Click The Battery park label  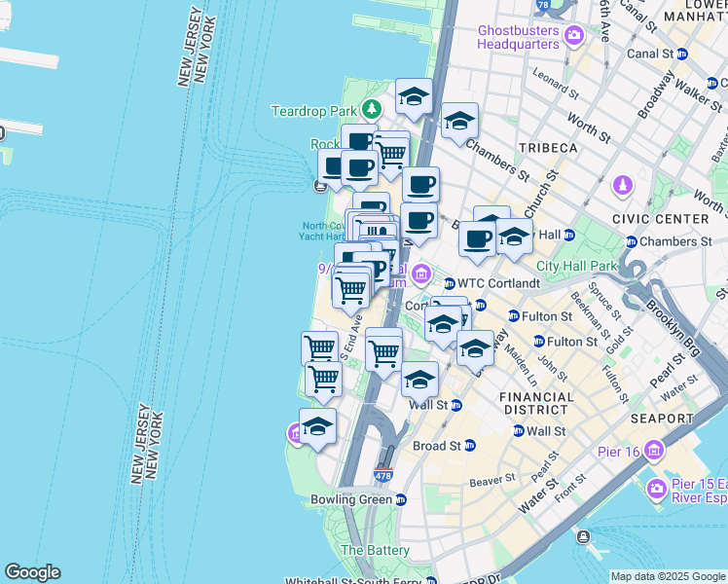[375, 551]
